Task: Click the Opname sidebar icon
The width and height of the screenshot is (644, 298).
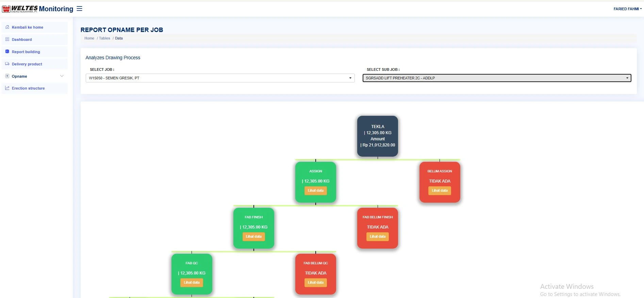Action: tap(7, 76)
